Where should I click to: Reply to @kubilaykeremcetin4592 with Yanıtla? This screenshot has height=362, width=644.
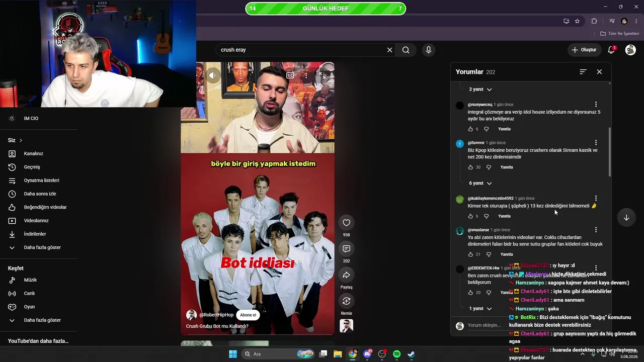(x=504, y=216)
